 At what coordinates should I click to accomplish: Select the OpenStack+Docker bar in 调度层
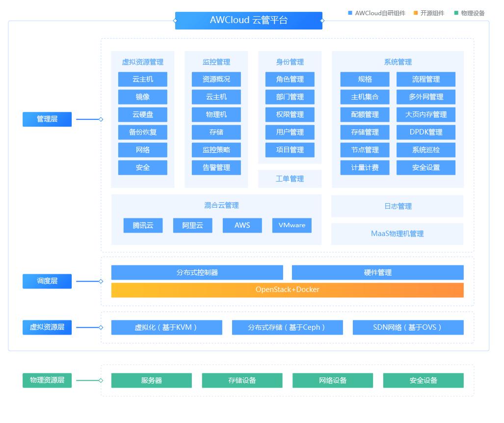[287, 290]
